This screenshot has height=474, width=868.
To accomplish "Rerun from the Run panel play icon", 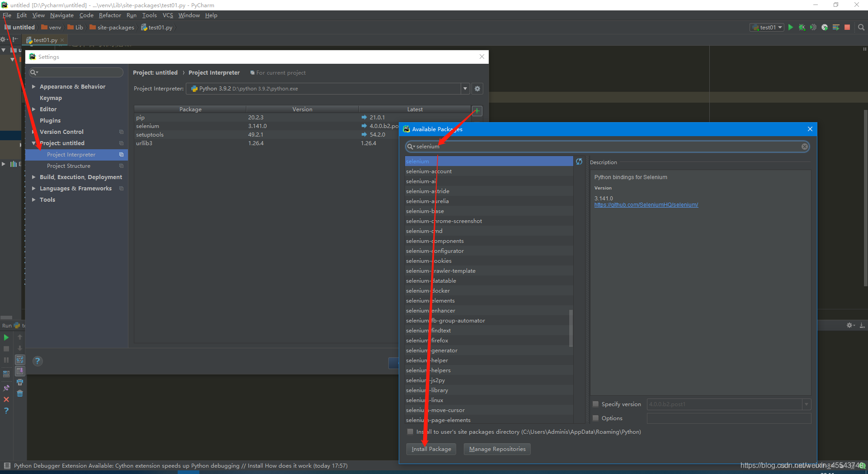I will tap(6, 337).
